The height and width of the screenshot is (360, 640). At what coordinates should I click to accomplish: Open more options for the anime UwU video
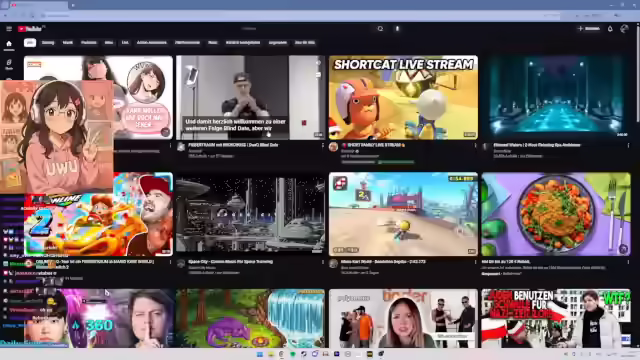pos(171,145)
